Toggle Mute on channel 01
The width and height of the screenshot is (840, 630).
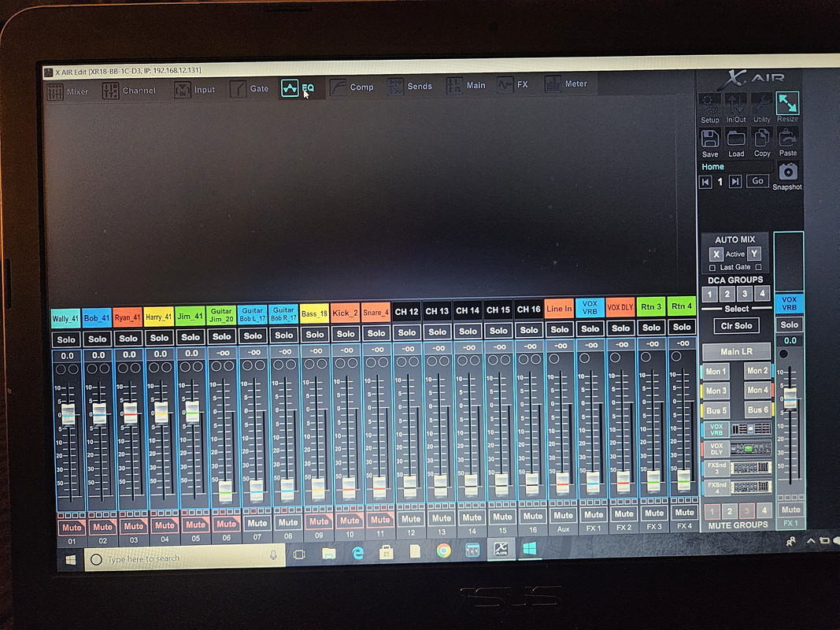[x=72, y=528]
